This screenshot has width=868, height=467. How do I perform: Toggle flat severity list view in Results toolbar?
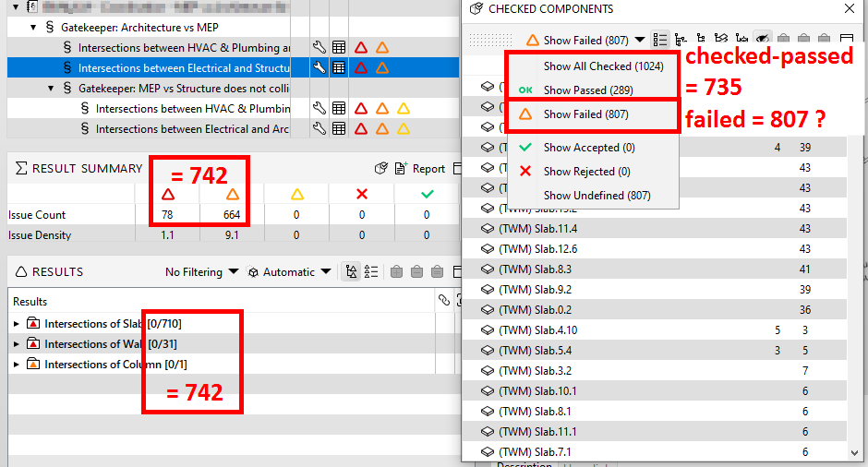(x=371, y=271)
